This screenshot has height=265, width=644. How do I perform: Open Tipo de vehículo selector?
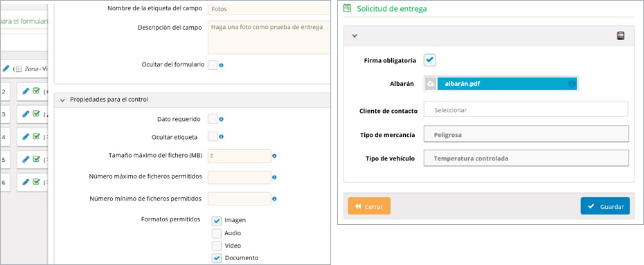click(526, 158)
